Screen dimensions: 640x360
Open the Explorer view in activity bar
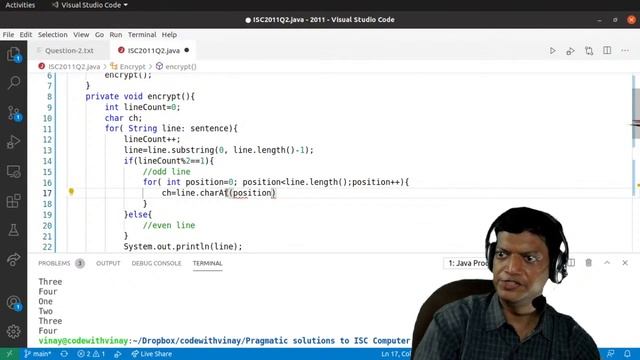(x=13, y=54)
